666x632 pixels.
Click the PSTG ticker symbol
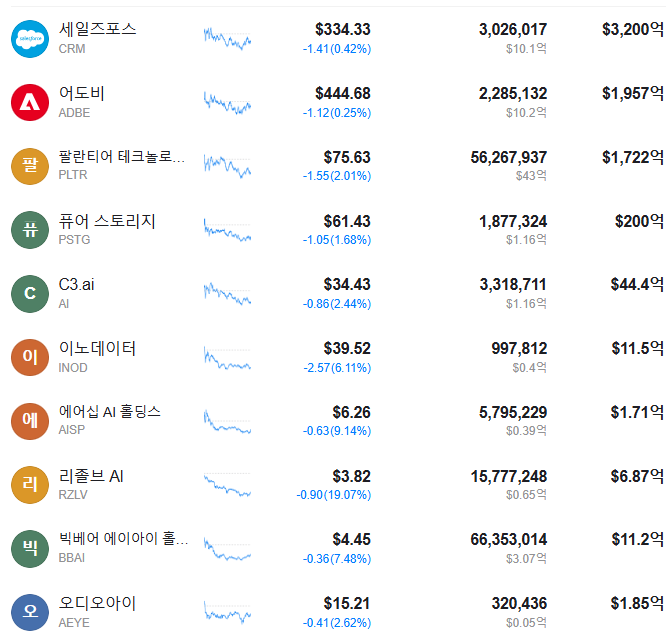click(74, 240)
